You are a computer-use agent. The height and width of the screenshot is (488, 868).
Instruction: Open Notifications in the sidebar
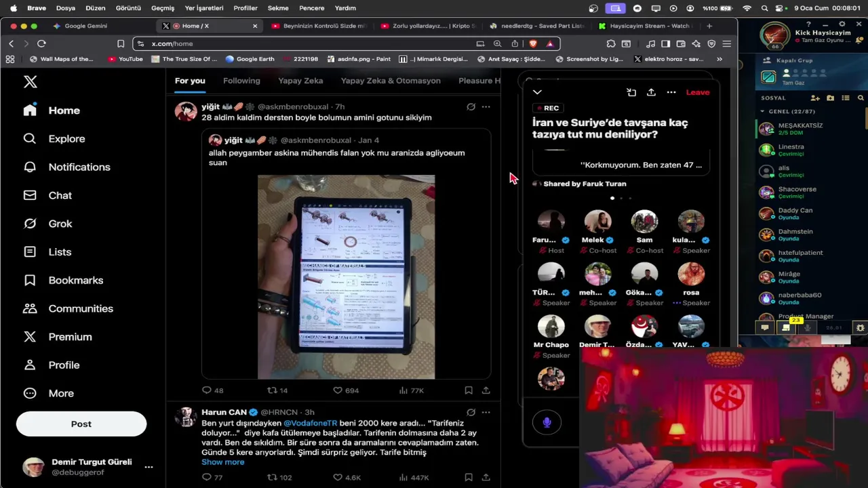point(66,167)
